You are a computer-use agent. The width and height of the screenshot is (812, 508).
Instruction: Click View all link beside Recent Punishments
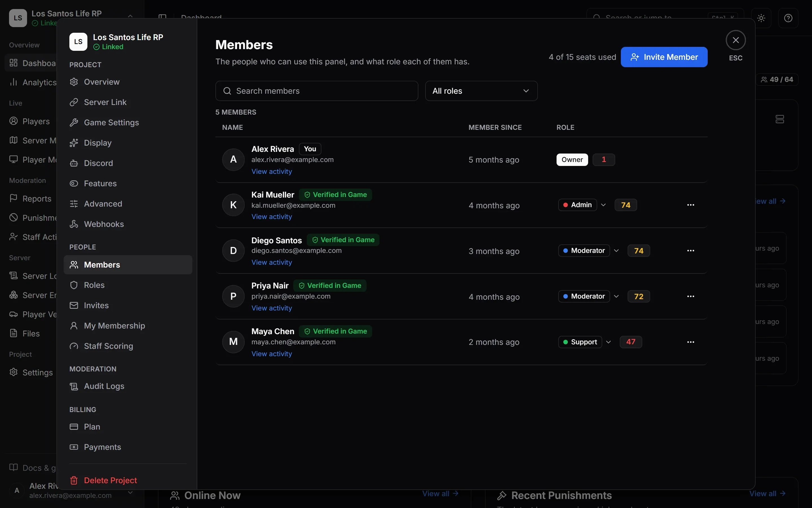767,494
